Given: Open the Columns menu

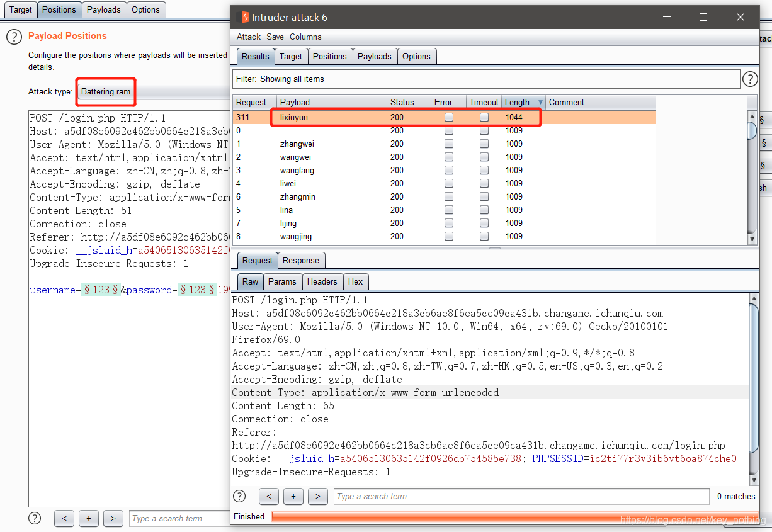Looking at the screenshot, I should [x=305, y=37].
